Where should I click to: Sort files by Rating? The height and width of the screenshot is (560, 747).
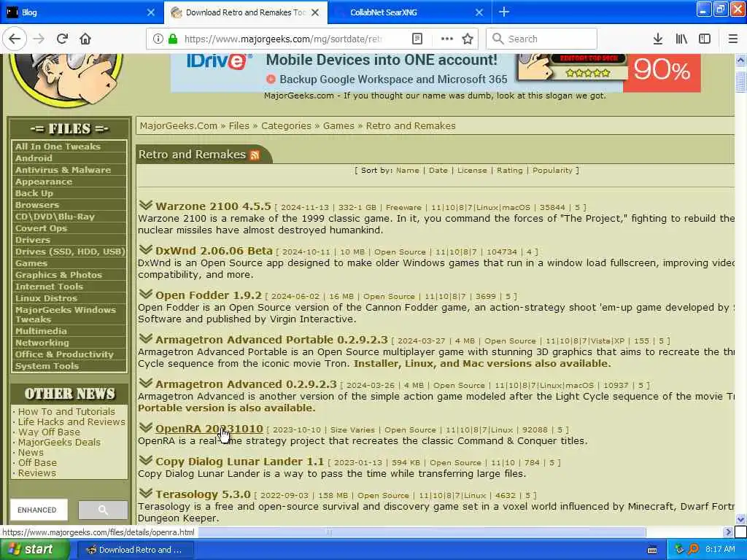510,171
